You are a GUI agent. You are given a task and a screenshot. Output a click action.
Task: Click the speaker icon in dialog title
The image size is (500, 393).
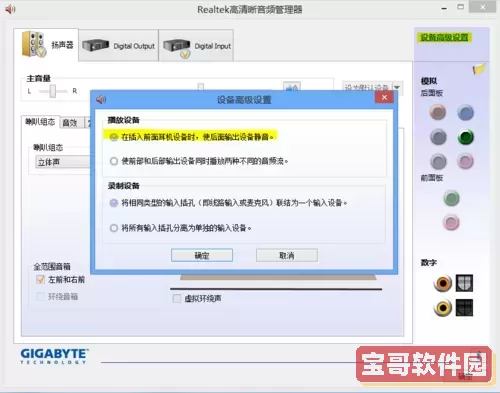pyautogui.click(x=101, y=99)
